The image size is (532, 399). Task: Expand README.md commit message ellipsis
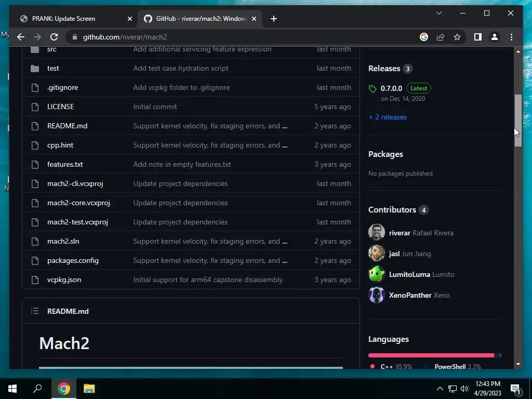pos(285,126)
